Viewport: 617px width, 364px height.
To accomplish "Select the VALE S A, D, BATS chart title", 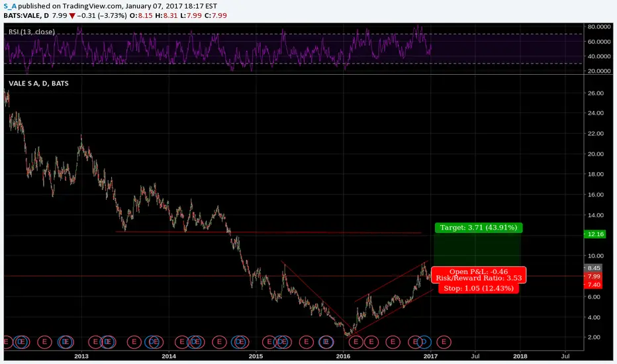I will pos(38,83).
